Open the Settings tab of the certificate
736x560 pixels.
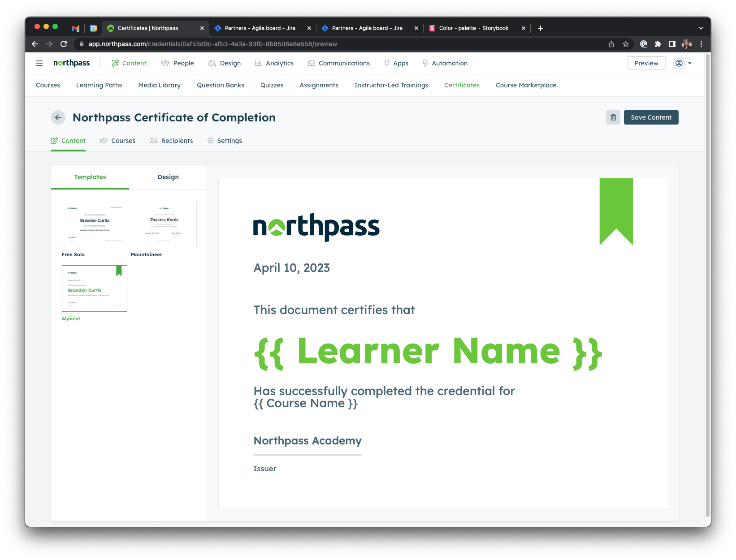click(229, 141)
